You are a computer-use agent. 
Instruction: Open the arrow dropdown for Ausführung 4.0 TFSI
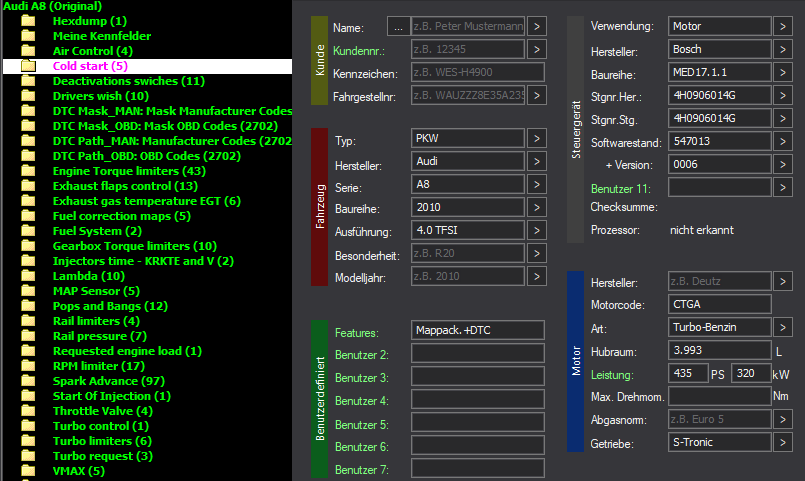click(536, 230)
